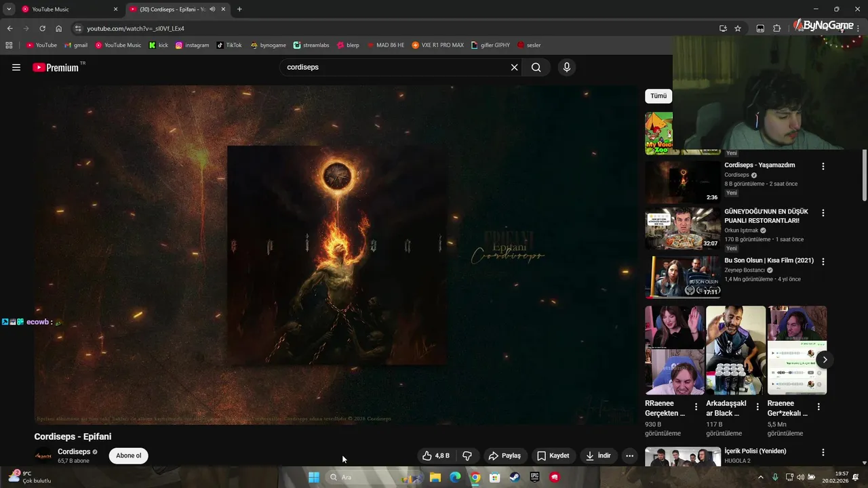Open options for Arkadaşşaklar Black short
This screenshot has width=868, height=488.
[x=757, y=407]
